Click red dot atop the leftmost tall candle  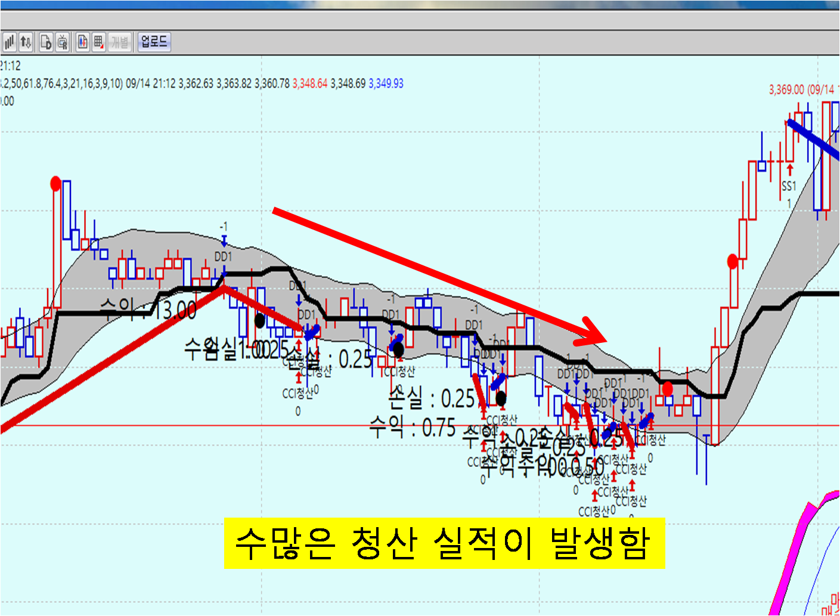[x=55, y=183]
